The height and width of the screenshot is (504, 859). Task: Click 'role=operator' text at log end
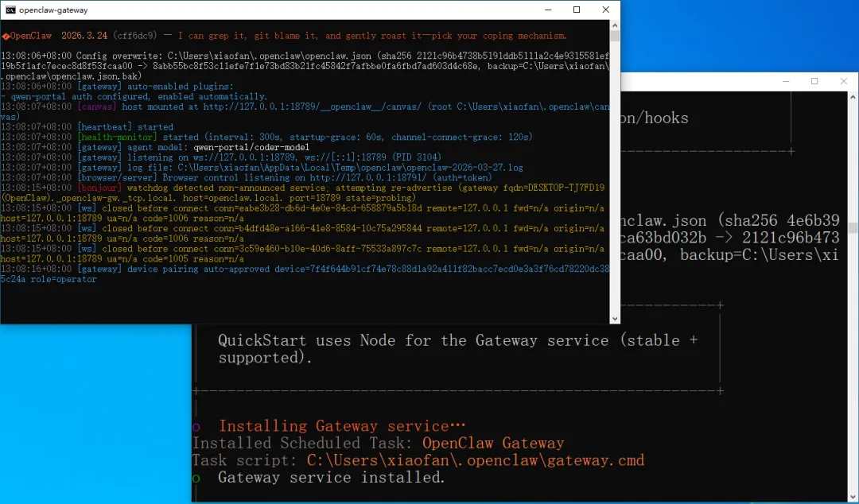click(x=64, y=279)
